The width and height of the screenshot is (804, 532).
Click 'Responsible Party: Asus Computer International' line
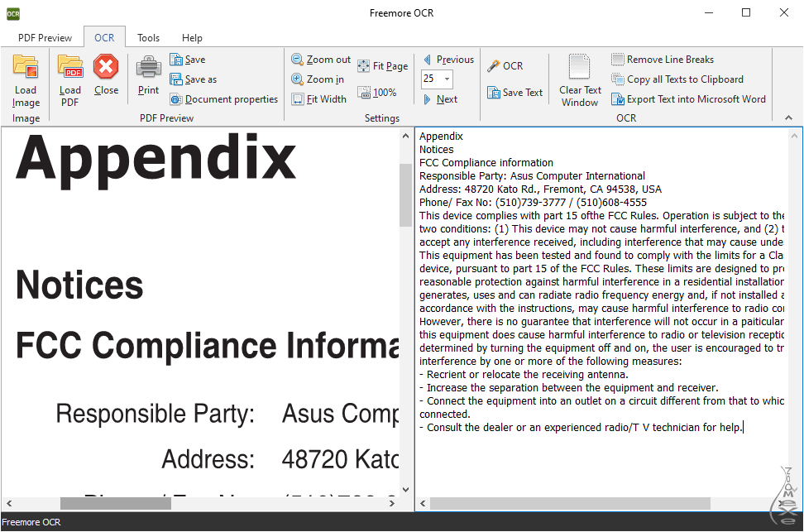[x=532, y=176]
